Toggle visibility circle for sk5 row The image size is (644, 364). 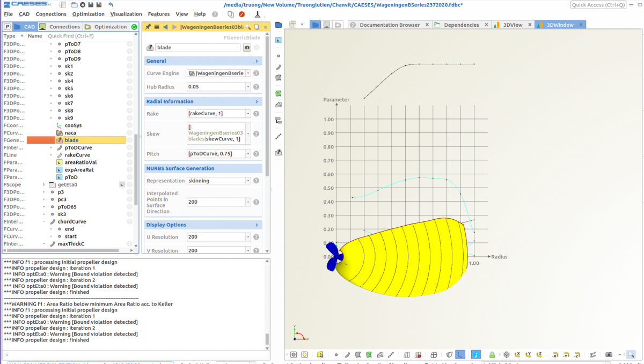tap(129, 88)
